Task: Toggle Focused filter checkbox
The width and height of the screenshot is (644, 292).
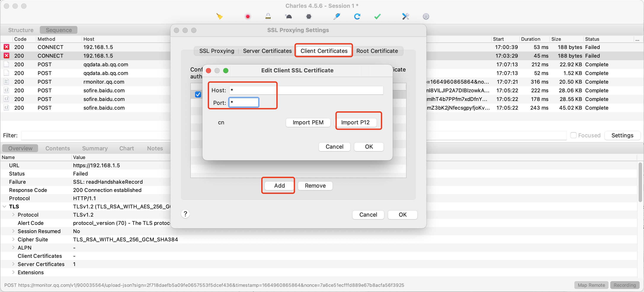Action: tap(573, 135)
